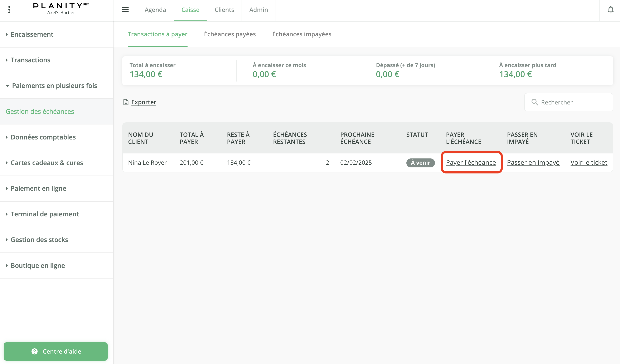
Task: Click the Exporter file download icon
Action: click(x=126, y=102)
